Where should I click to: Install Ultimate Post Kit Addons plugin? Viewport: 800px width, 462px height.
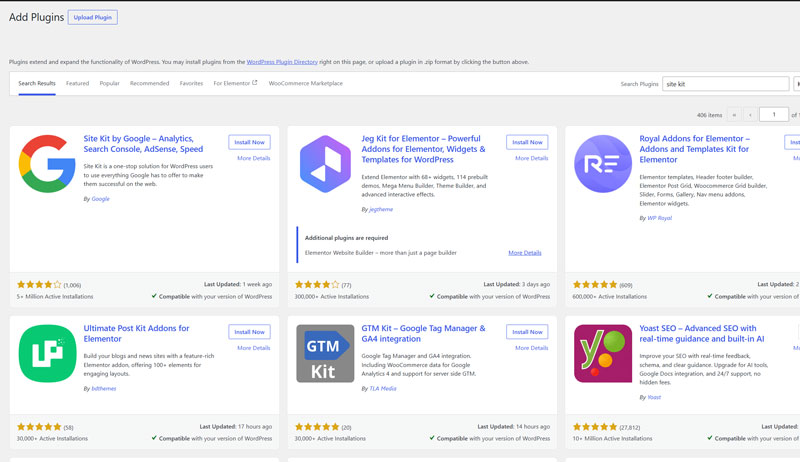point(249,332)
